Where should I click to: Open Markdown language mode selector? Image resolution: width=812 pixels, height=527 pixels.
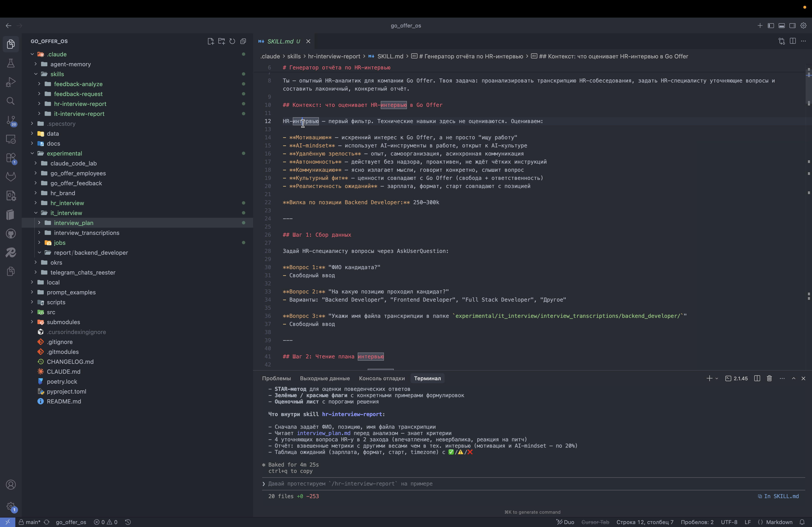tap(779, 522)
